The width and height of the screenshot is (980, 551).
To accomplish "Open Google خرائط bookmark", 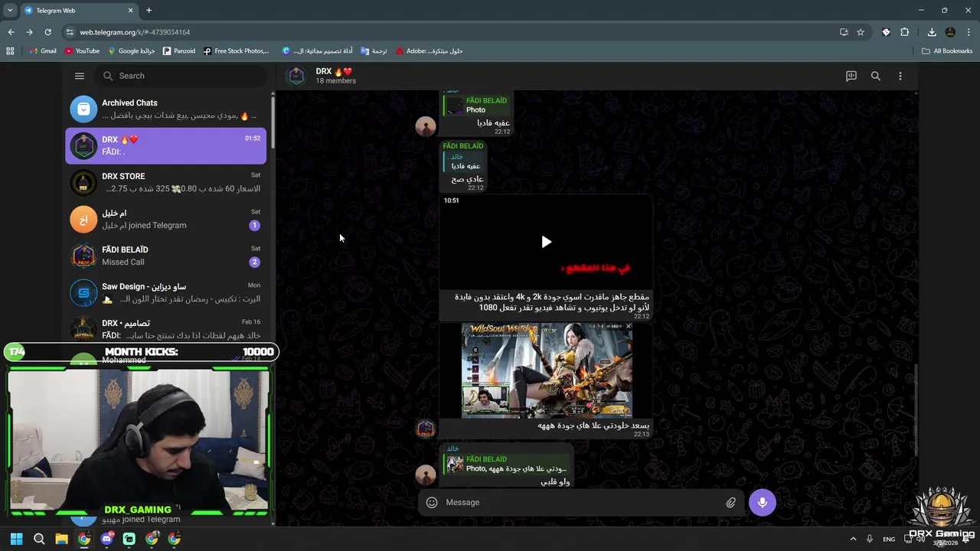I will tap(131, 51).
